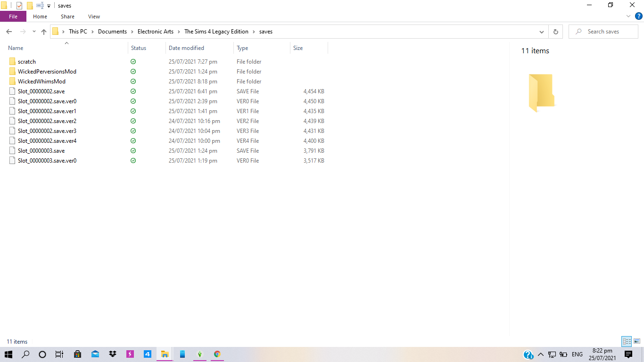Go back using the Back arrow

(x=9, y=32)
